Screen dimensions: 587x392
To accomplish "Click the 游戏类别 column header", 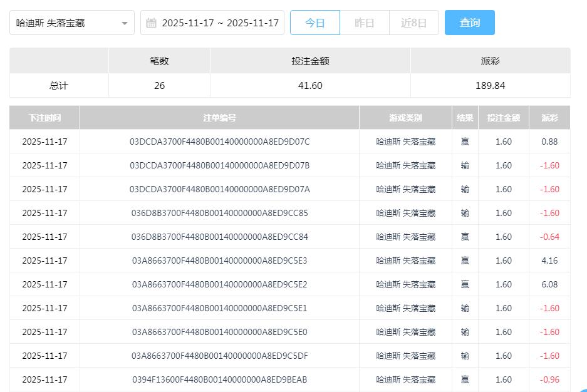I will coord(406,117).
